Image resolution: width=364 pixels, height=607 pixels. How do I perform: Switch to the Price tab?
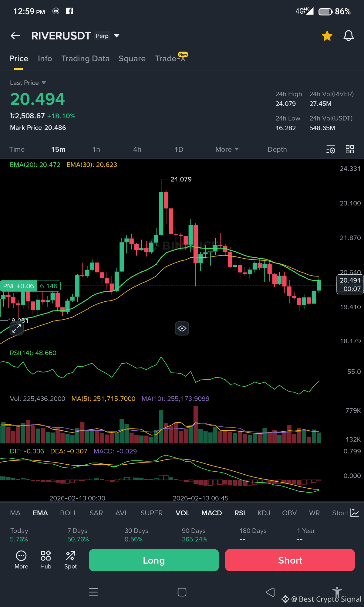[x=19, y=59]
